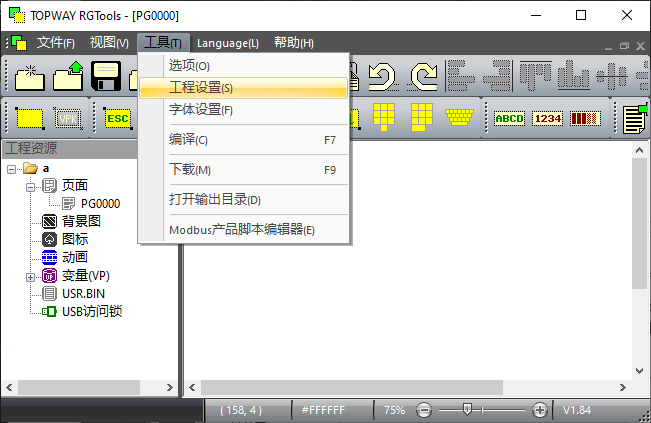This screenshot has width=651, height=423.
Task: Select the 1234 number element tool
Action: 548,119
